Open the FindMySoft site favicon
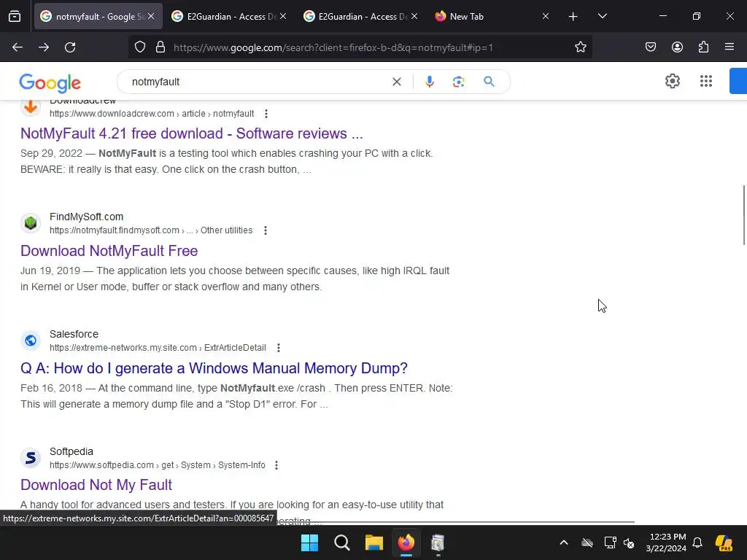The image size is (747, 560). pyautogui.click(x=31, y=223)
